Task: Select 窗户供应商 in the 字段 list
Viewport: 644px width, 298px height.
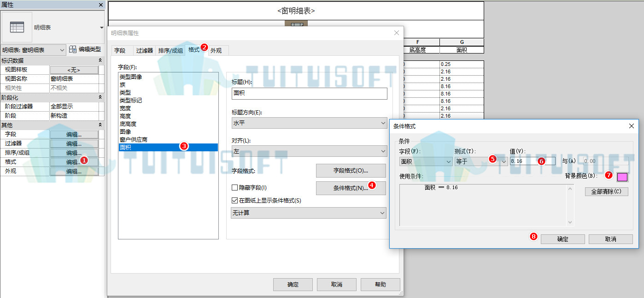Action: 168,139
